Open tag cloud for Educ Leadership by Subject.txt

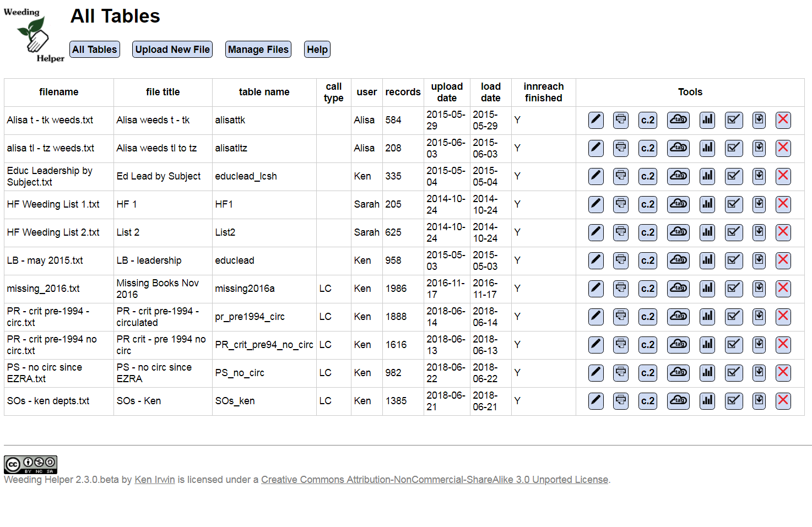tap(678, 176)
